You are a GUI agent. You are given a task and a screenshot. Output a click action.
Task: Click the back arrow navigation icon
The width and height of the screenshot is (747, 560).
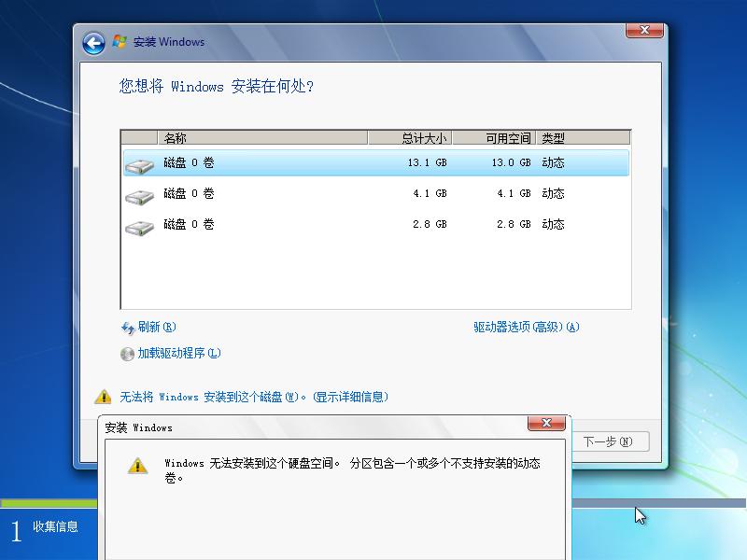pos(92,42)
